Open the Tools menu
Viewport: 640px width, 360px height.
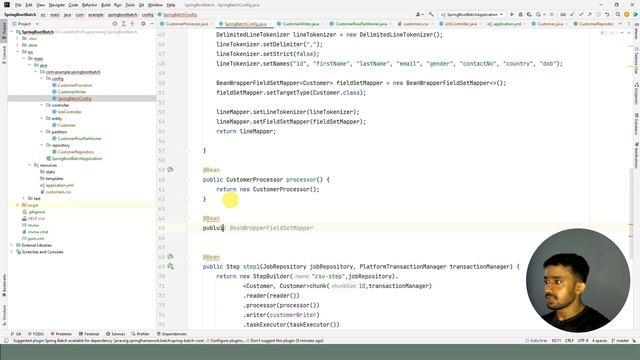(x=130, y=5)
